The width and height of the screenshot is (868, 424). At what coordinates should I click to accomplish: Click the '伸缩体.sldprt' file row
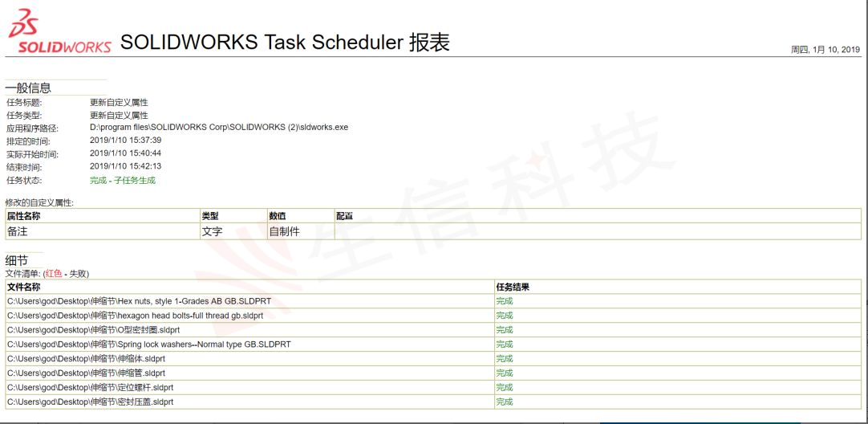click(249, 359)
